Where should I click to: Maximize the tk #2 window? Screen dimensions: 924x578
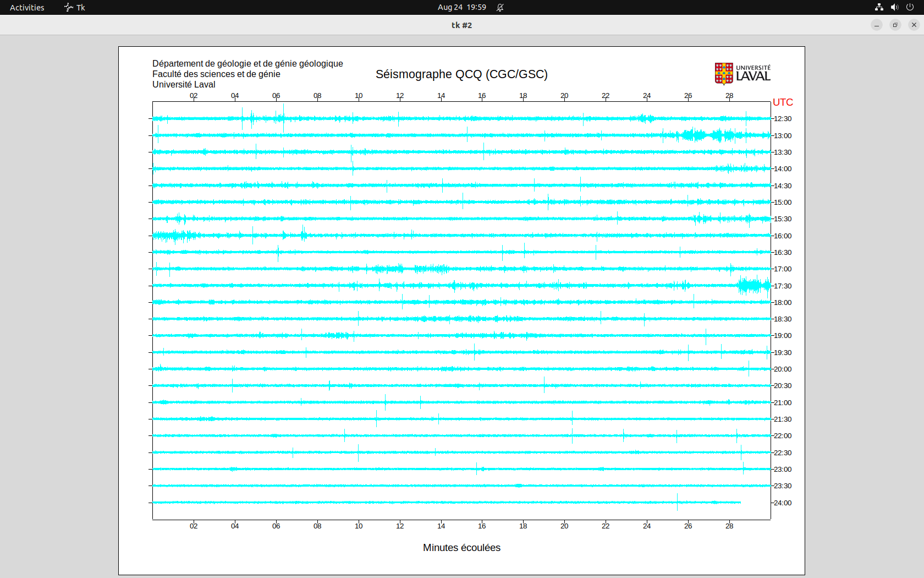[895, 25]
